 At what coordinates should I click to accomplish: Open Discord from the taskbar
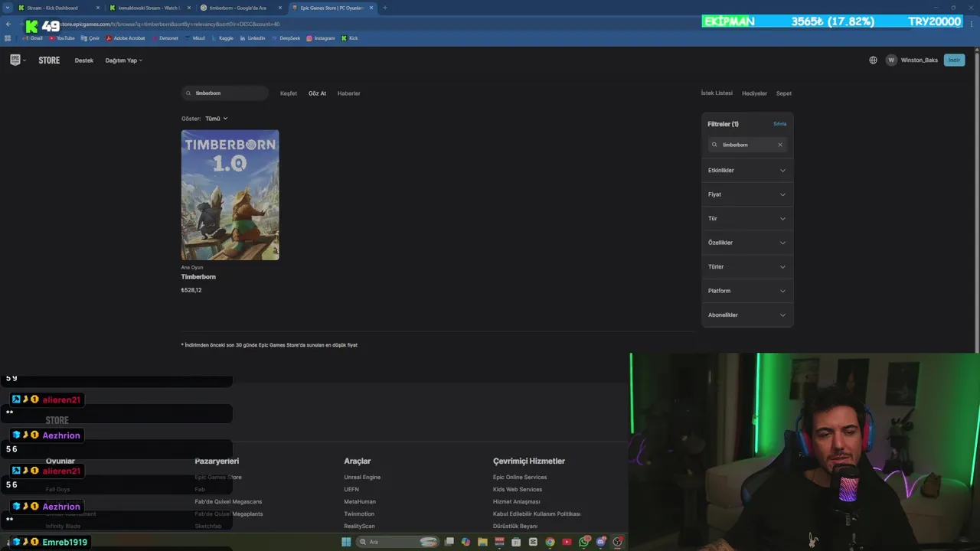click(601, 542)
